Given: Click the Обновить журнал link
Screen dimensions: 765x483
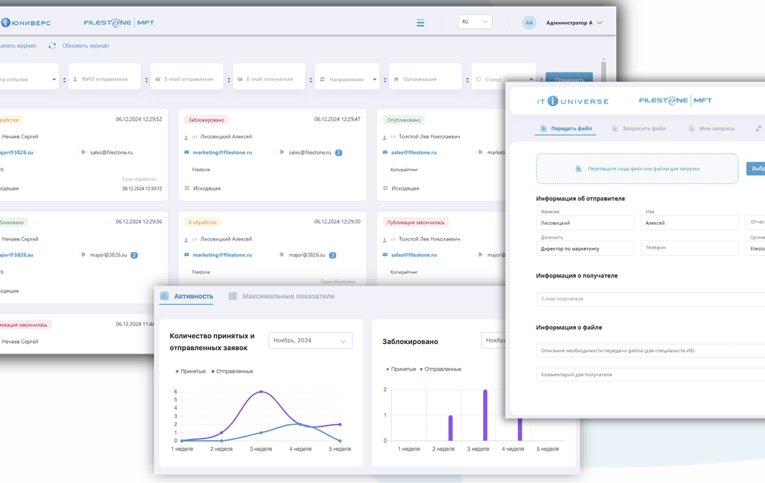Looking at the screenshot, I should click(x=85, y=46).
